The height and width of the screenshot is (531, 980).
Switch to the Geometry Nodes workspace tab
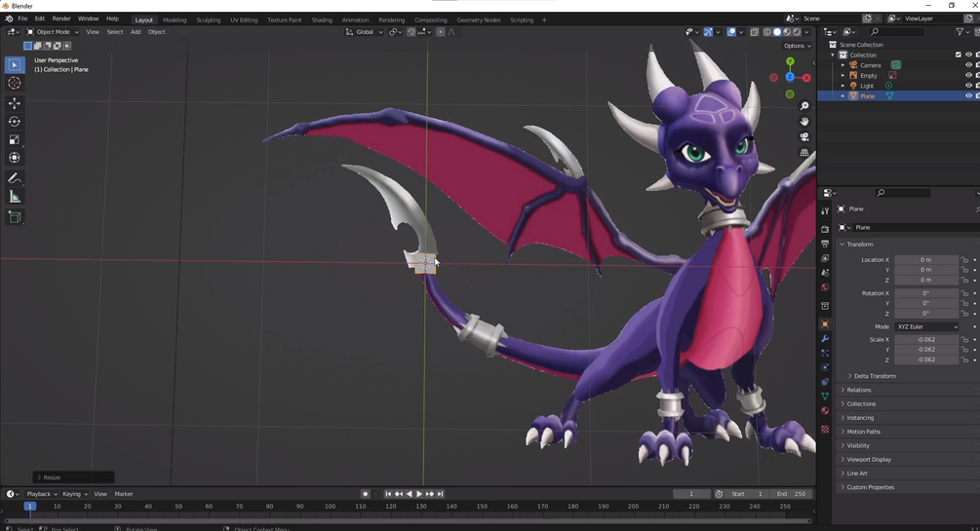click(478, 20)
